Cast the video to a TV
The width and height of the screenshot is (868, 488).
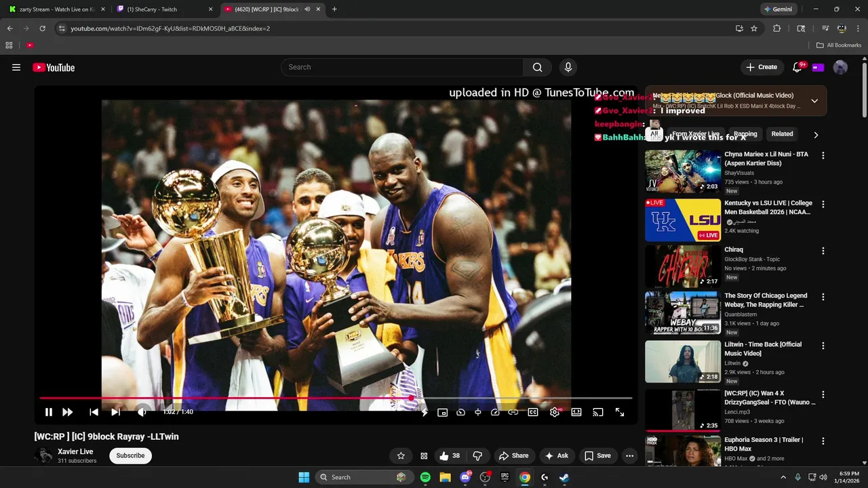[598, 412]
